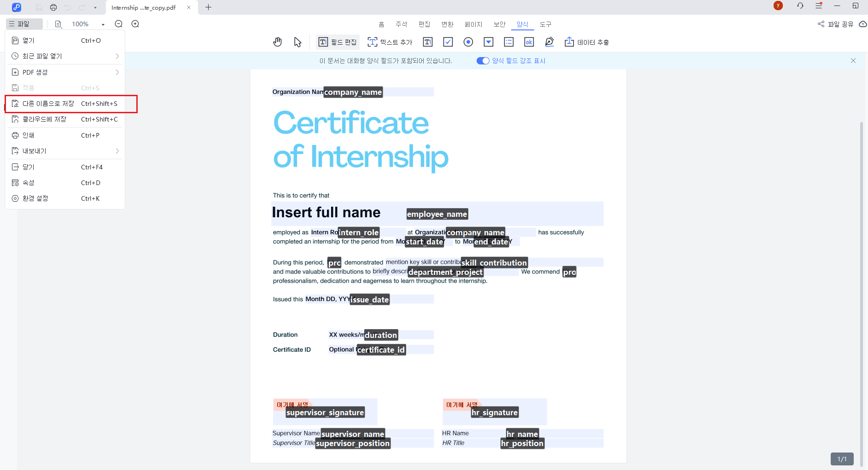Toggle 양식 필드 강조 표시 switch
Viewport: 868px width, 470px height.
coord(483,61)
